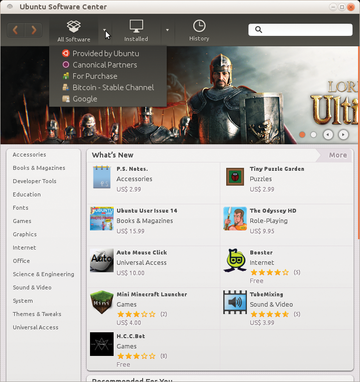
Task: Open the History clock icon
Action: click(x=199, y=26)
